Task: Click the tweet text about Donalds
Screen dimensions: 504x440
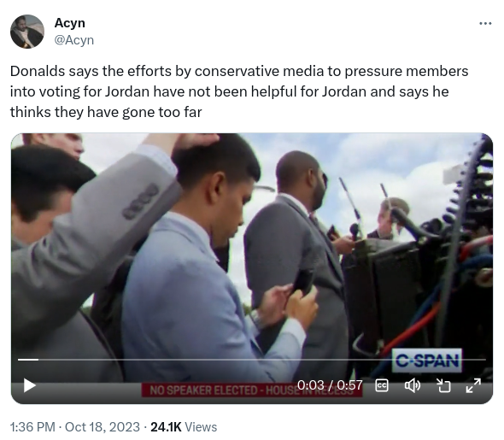Action: (x=239, y=91)
